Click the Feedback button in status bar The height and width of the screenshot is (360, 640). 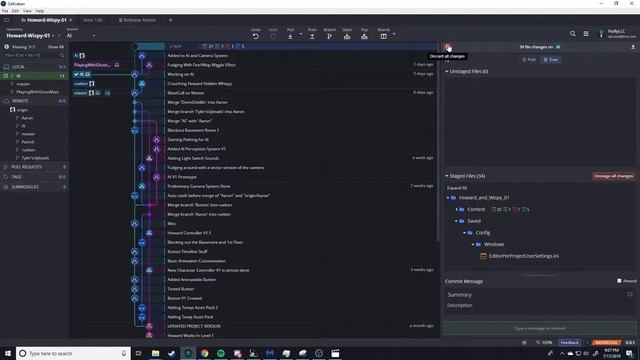click(x=569, y=342)
